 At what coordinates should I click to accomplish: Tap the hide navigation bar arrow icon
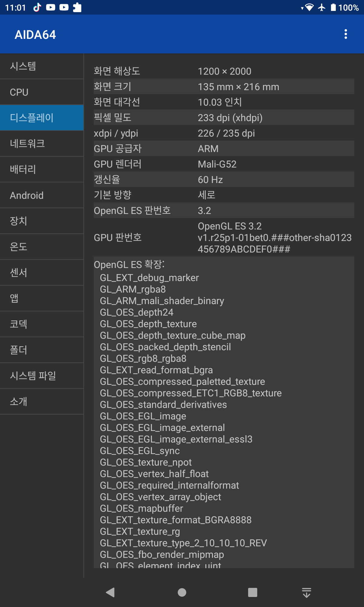pos(307,592)
